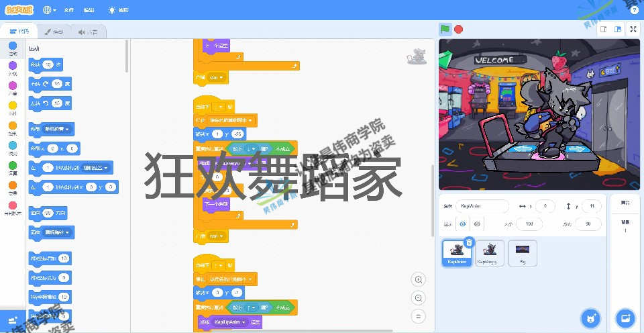
Task: Select the orange Control category circle
Action: tap(13, 126)
